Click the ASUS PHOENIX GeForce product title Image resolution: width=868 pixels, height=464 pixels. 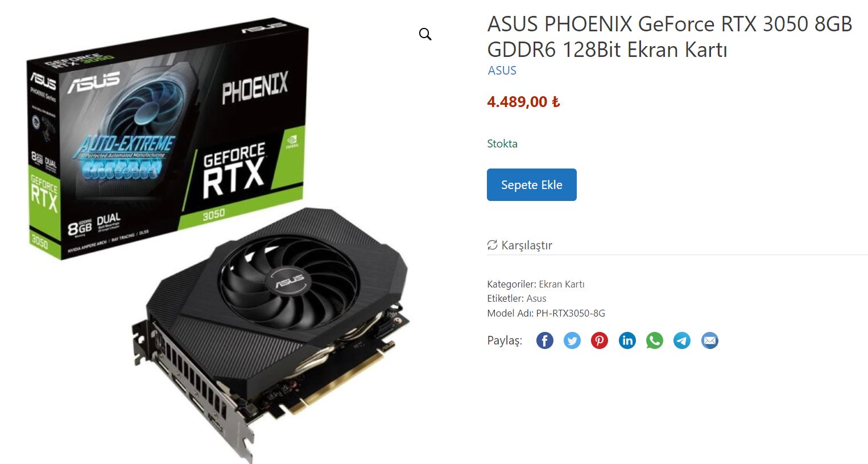coord(669,36)
